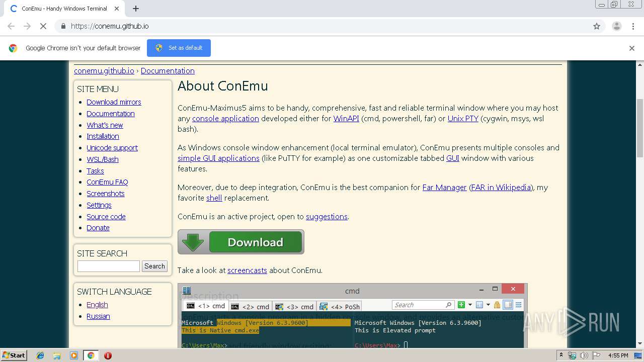This screenshot has height=362, width=644.
Task: Open Tasks menu link
Action: pos(95,171)
